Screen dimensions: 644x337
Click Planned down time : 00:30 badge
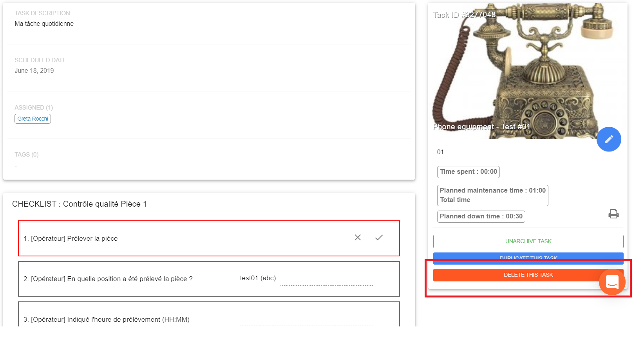pos(481,216)
